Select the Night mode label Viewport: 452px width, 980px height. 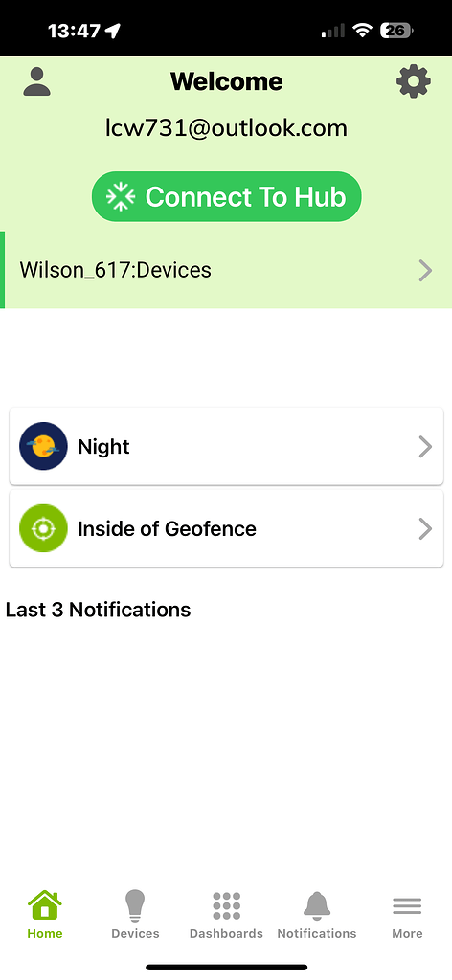coord(103,447)
